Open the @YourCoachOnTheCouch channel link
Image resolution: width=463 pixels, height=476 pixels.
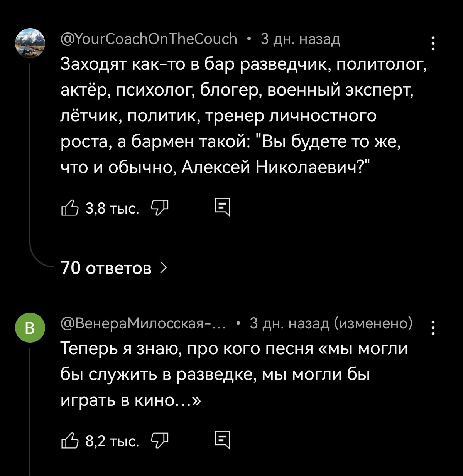tap(149, 39)
